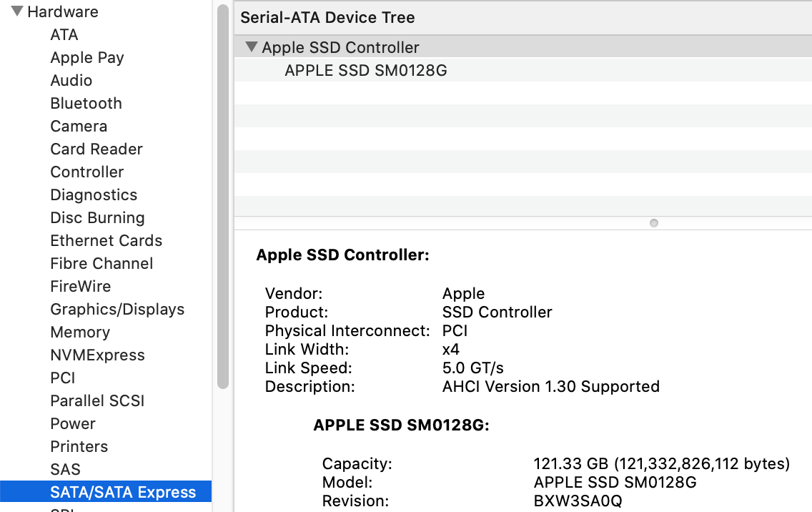Click the Revision: label
This screenshot has width=812, height=512.
pos(355,501)
